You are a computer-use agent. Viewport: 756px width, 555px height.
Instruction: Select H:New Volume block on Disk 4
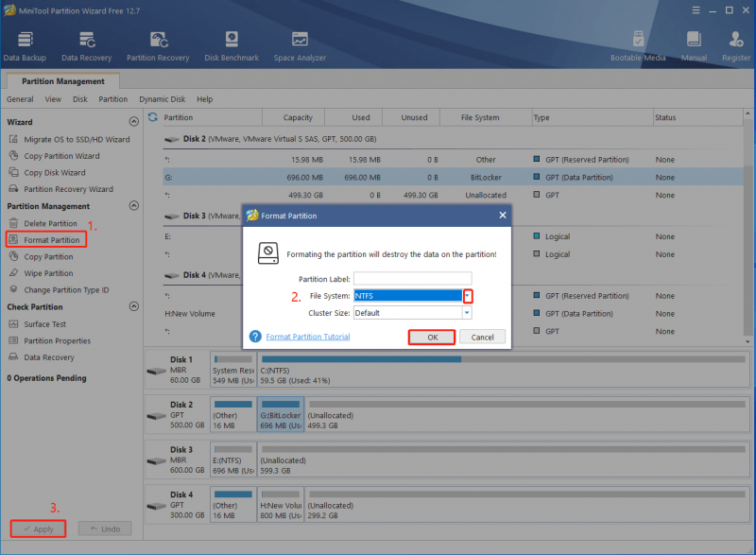[281, 504]
